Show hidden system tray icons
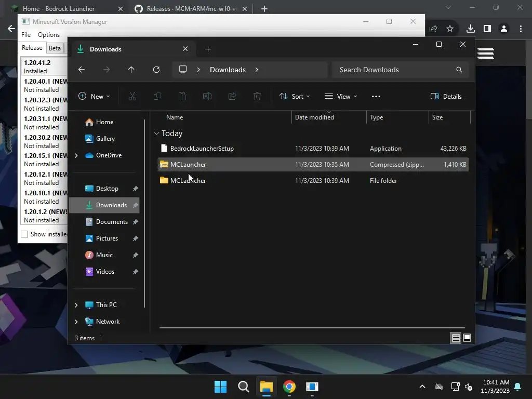 point(422,387)
